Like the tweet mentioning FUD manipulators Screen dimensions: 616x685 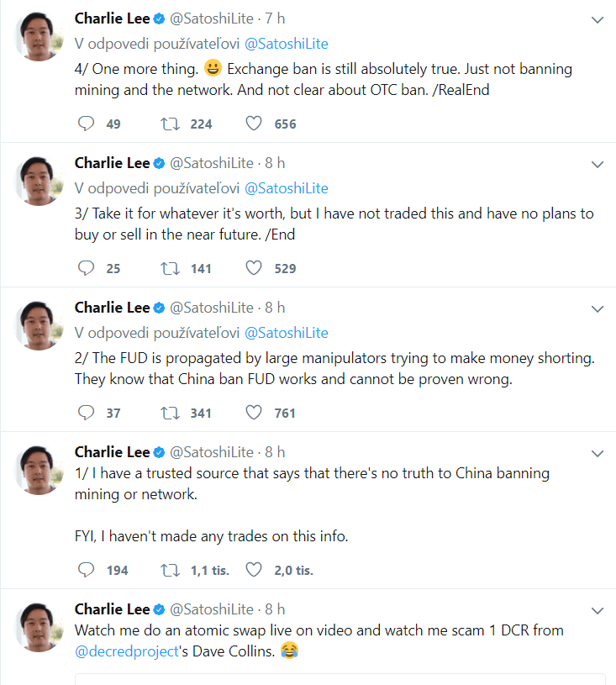(253, 413)
